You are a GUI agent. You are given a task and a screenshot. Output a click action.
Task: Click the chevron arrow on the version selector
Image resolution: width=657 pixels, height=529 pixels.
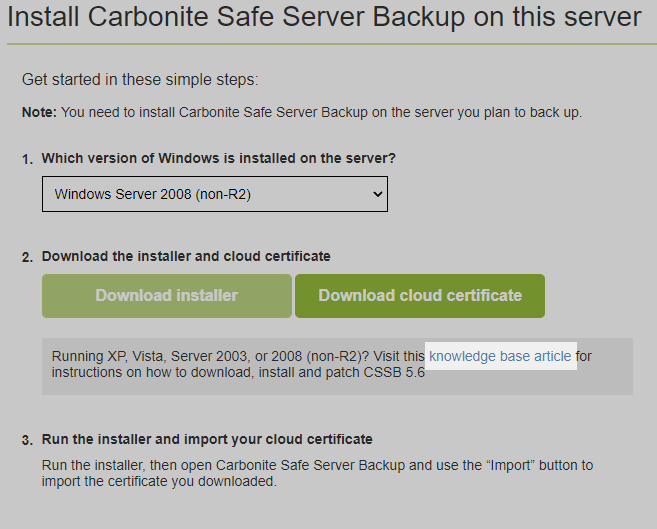click(x=377, y=194)
